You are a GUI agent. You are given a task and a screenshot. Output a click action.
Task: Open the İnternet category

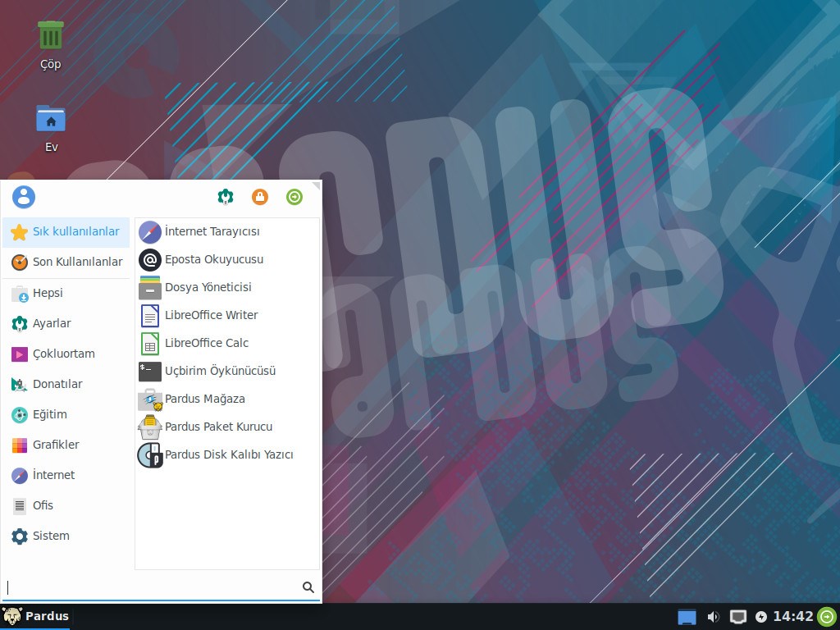pos(66,475)
